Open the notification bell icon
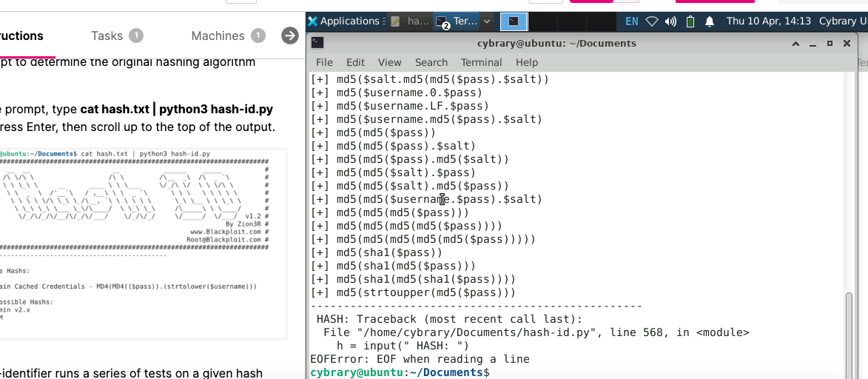Viewport: 868px width, 379px height. coord(709,21)
